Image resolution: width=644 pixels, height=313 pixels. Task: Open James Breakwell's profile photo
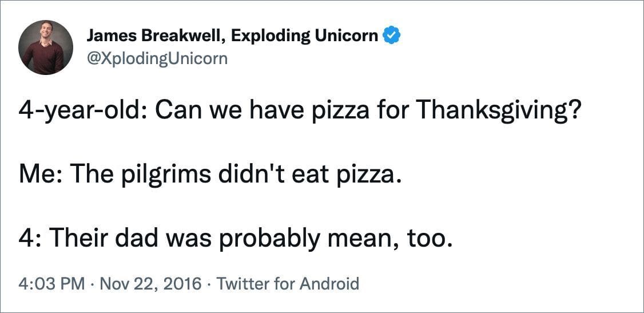click(x=46, y=47)
